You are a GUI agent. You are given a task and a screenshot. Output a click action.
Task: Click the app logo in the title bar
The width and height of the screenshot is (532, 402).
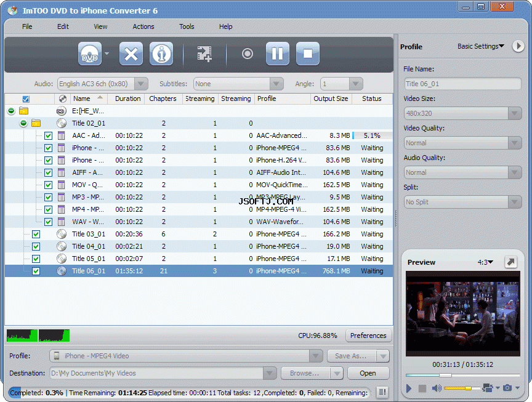click(x=12, y=10)
